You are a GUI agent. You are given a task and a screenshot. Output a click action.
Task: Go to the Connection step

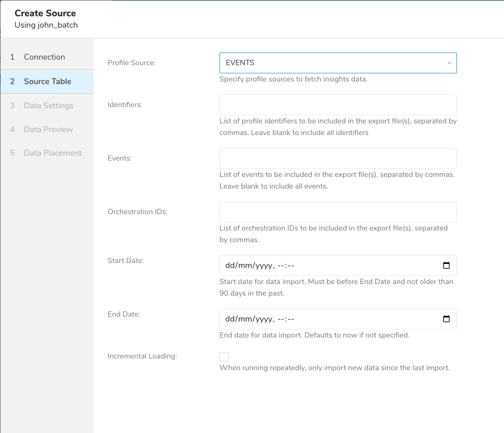(x=47, y=57)
